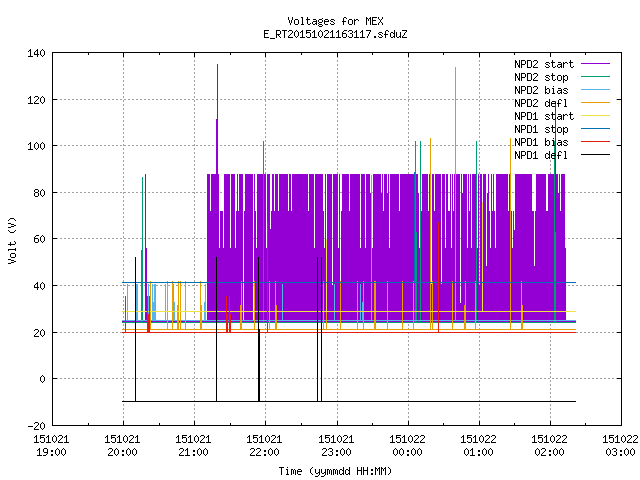Click the file name E_RT20151021163117.sfduZ
This screenshot has width=640, height=480.
pyautogui.click(x=336, y=34)
